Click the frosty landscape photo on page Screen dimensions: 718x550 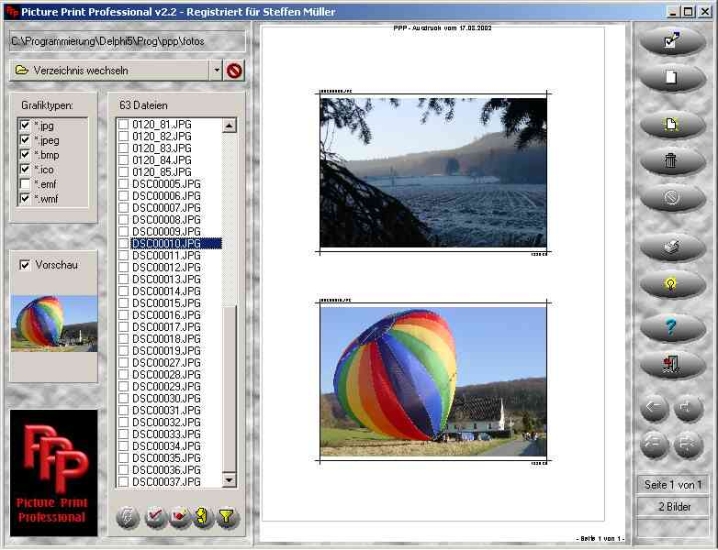433,172
